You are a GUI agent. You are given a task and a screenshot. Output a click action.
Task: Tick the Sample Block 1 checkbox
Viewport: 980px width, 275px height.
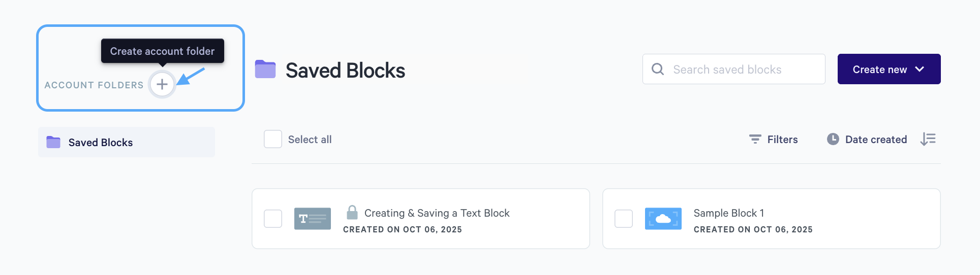(x=624, y=219)
